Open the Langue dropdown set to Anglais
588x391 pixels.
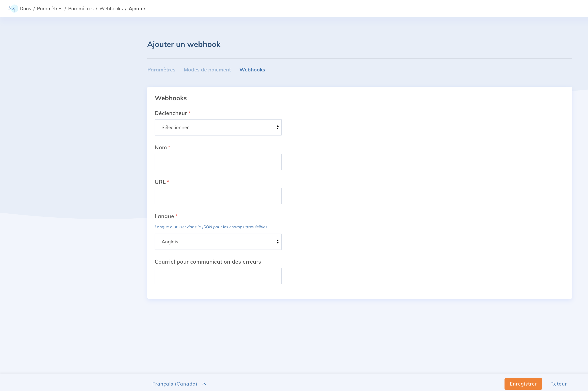[x=218, y=242]
